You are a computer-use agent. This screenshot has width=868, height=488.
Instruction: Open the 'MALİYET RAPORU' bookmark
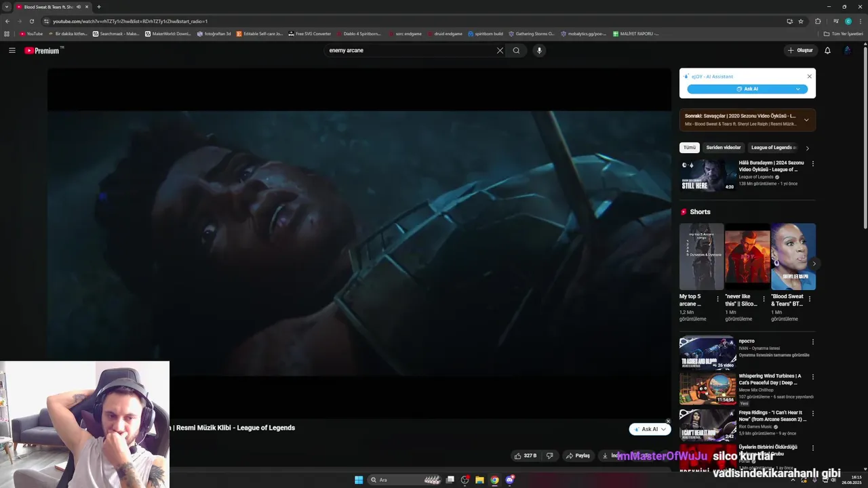click(635, 33)
